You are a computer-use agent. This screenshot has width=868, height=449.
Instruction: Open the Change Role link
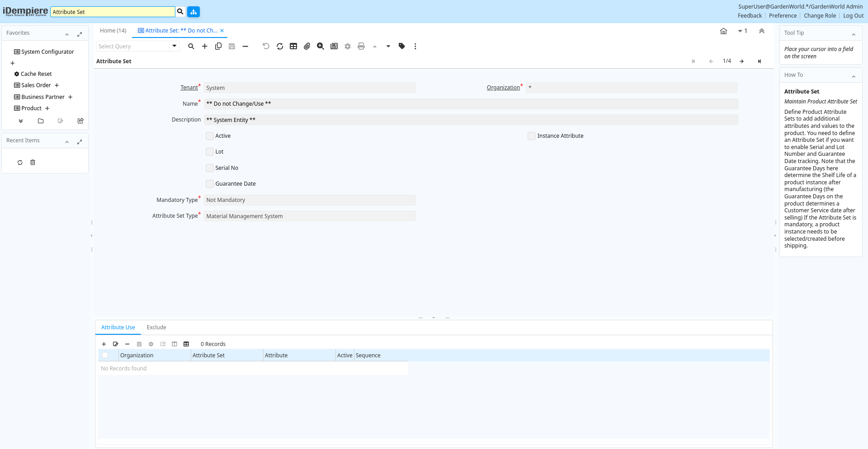pyautogui.click(x=820, y=16)
